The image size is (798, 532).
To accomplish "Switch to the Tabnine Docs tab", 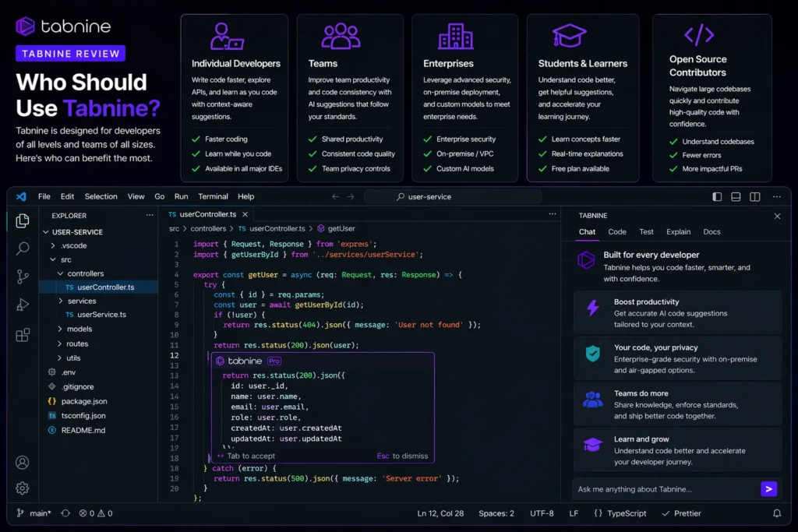I will [711, 232].
